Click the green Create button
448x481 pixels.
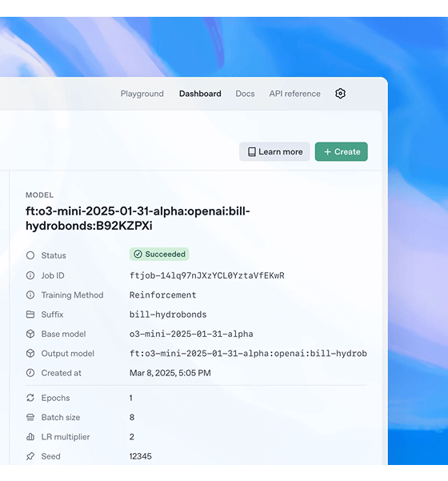[342, 151]
